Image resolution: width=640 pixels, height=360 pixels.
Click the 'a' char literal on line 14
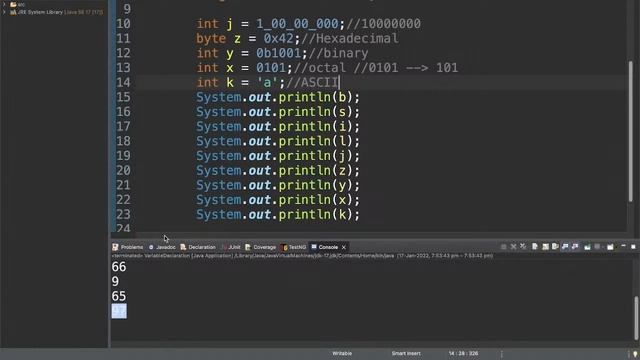click(x=267, y=82)
